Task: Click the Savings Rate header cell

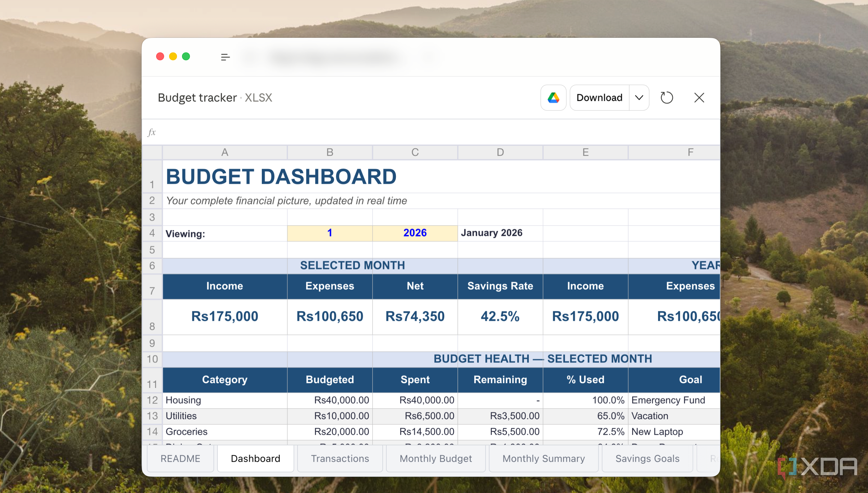Action: point(500,286)
